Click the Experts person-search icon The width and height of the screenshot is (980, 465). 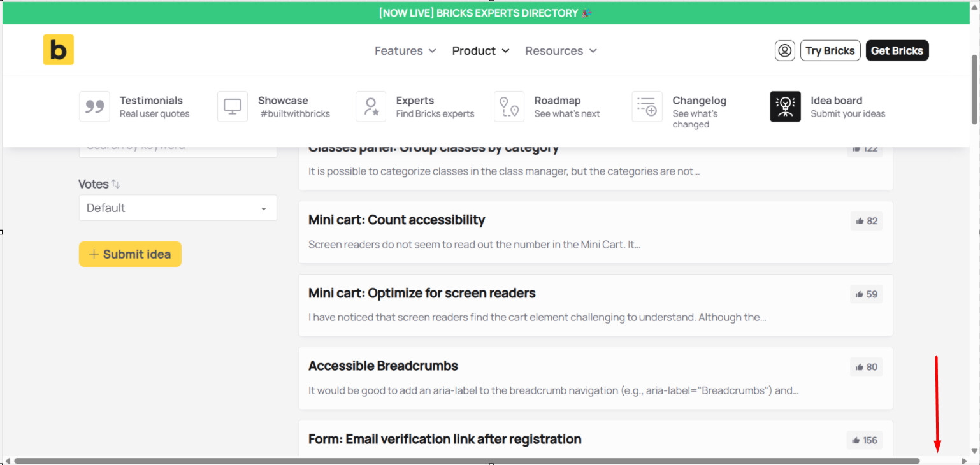pyautogui.click(x=371, y=106)
